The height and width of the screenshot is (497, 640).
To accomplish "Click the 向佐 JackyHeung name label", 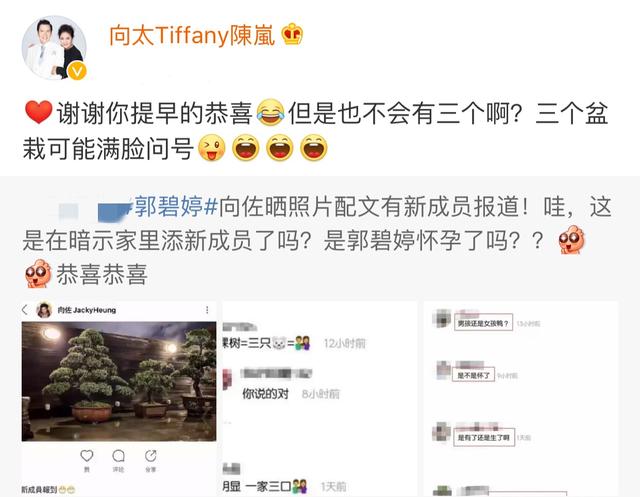I will (87, 310).
